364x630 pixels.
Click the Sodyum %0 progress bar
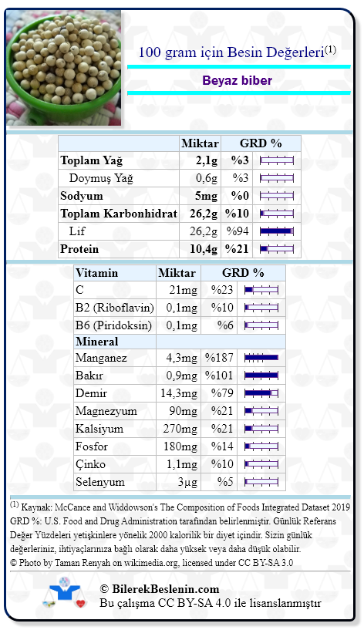pos(277,196)
